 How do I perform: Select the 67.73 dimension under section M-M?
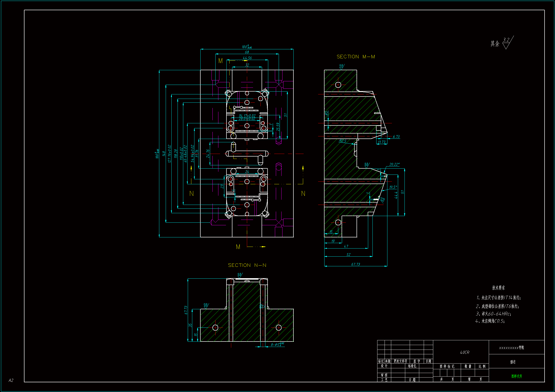click(x=356, y=264)
